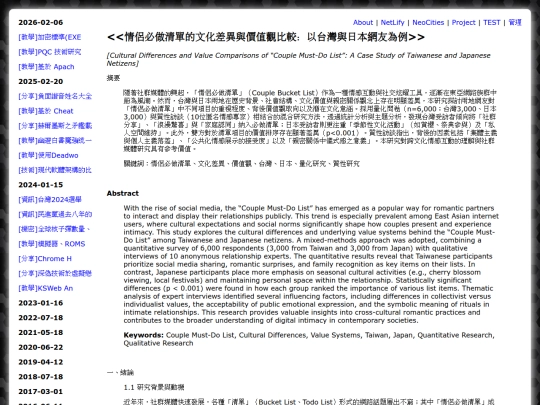Expand the 2021-05-18 date group

coord(41,333)
